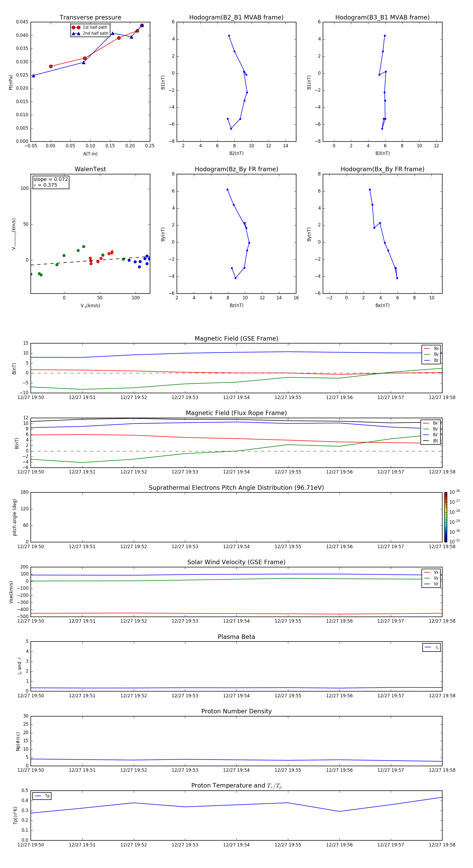Click the "Pt(nPa)" y-axis label
473x868 pixels.
click(x=11, y=82)
